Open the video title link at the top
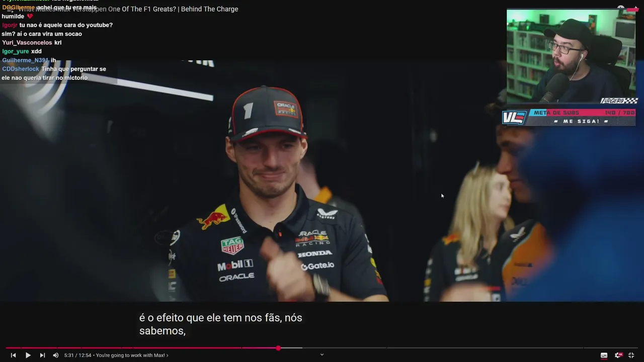The image size is (644, 362). 128,9
